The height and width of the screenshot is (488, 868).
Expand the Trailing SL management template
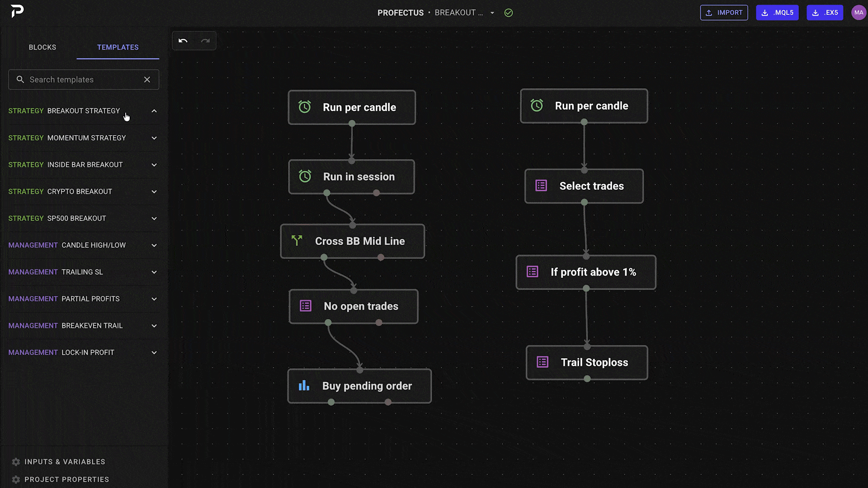[154, 272]
